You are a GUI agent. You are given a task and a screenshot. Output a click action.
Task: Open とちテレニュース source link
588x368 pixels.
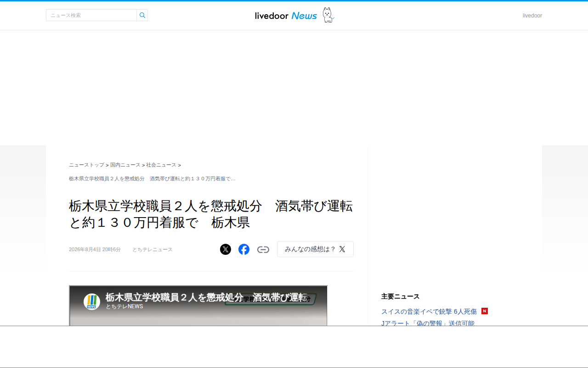pyautogui.click(x=153, y=249)
